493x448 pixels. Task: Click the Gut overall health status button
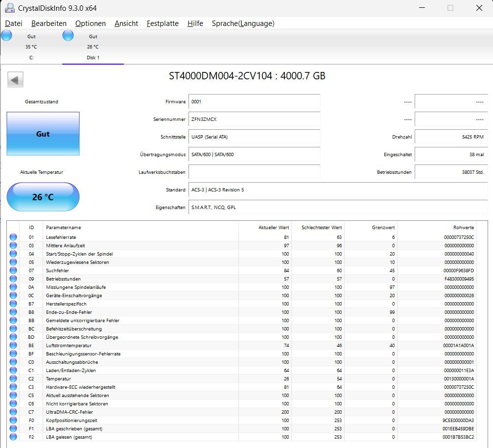click(43, 134)
